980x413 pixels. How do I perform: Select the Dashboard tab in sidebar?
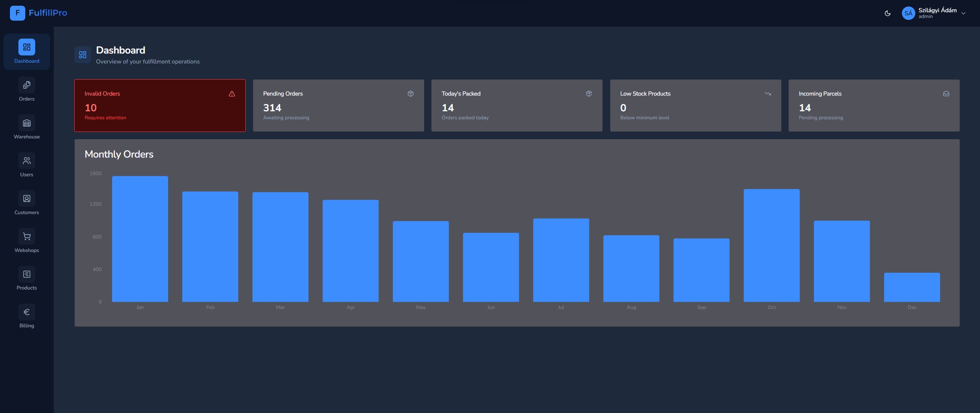[26, 52]
